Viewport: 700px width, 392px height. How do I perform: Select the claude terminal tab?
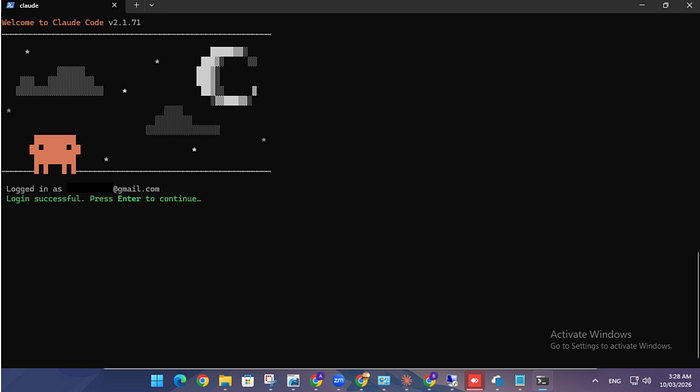point(62,5)
